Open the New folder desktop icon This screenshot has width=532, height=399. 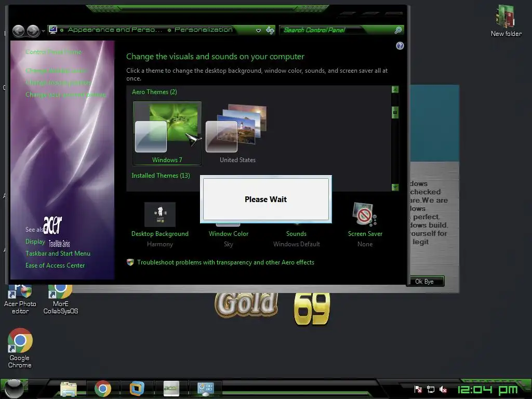pos(506,21)
